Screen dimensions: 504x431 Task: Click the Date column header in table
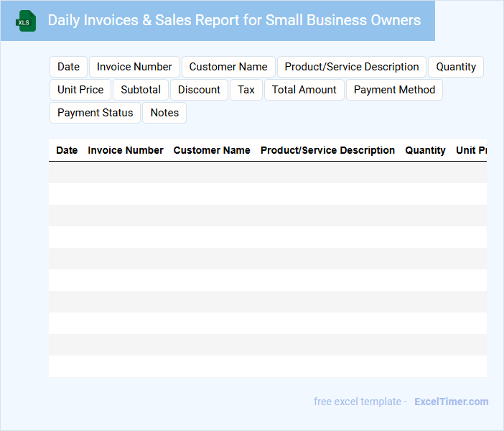[67, 150]
